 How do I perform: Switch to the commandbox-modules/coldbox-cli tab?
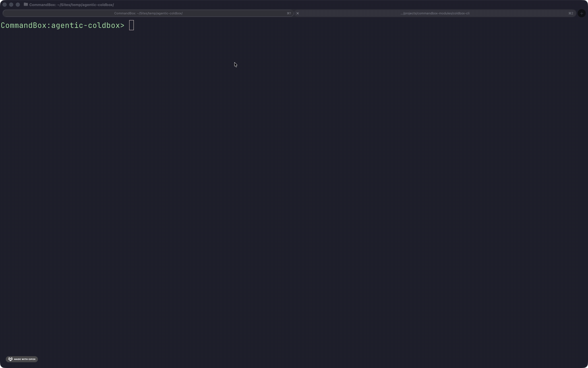(435, 13)
